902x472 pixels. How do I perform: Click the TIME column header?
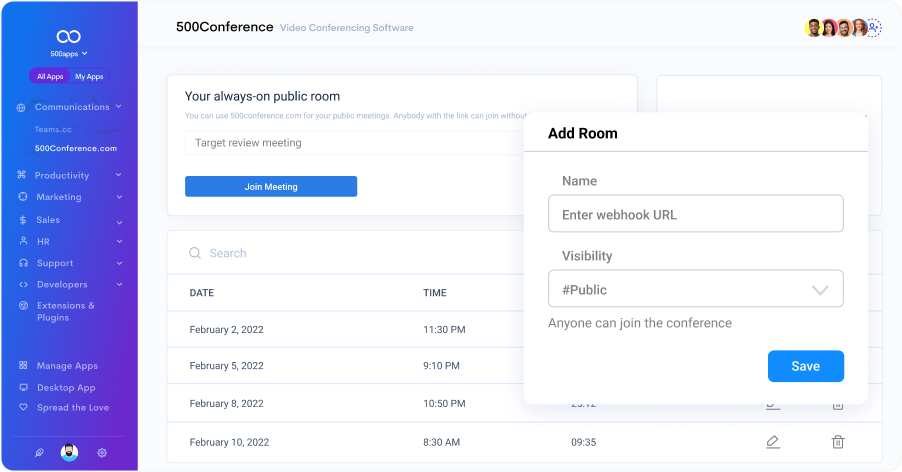[435, 293]
